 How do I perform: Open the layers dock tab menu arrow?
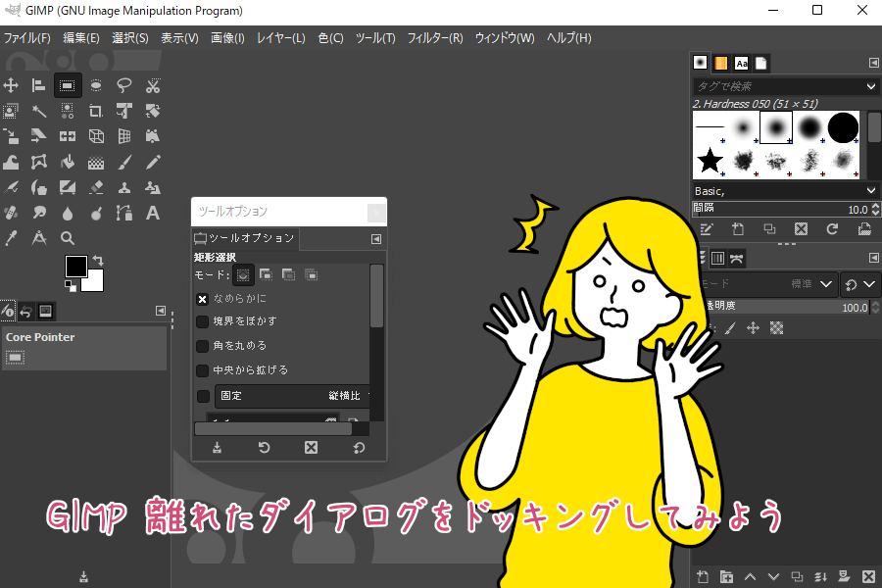[x=873, y=258]
